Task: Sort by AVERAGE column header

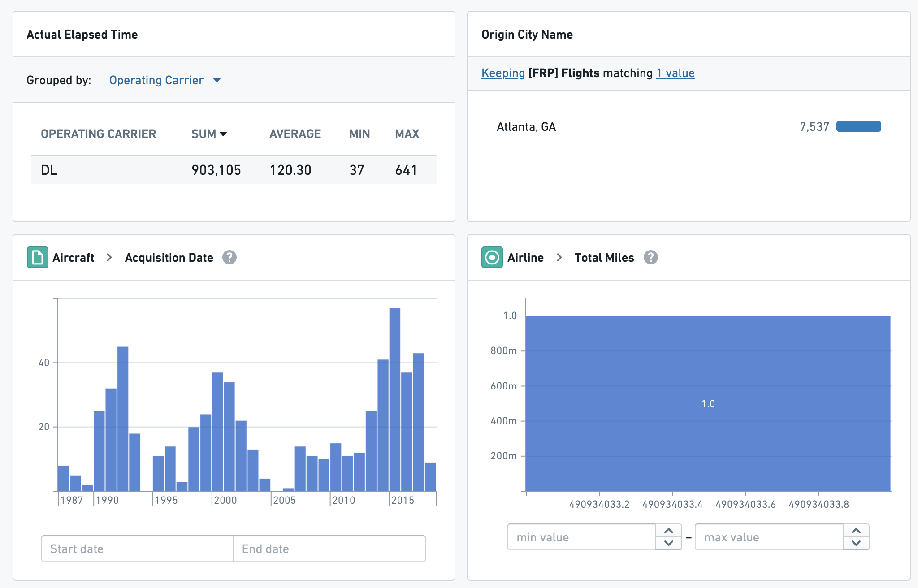Action: click(295, 134)
